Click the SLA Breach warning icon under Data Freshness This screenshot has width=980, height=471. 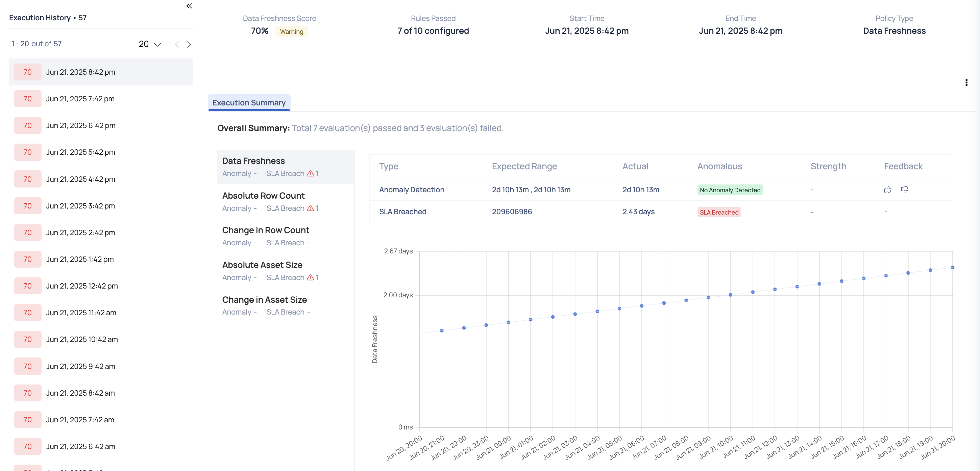tap(311, 173)
